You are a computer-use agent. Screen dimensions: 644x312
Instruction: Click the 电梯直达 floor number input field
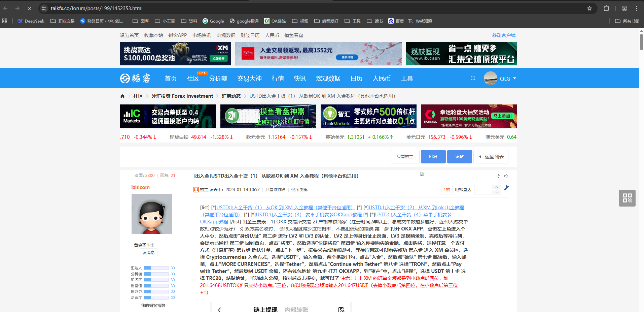pos(483,190)
